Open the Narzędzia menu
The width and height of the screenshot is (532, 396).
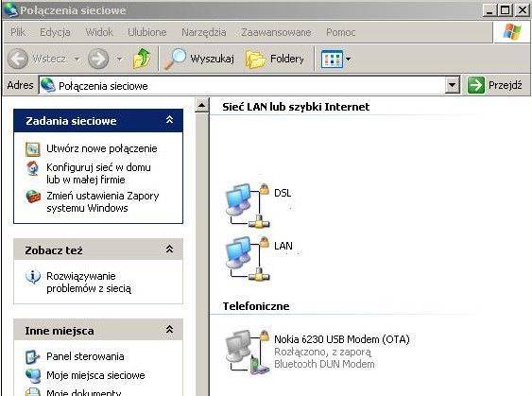tap(203, 32)
